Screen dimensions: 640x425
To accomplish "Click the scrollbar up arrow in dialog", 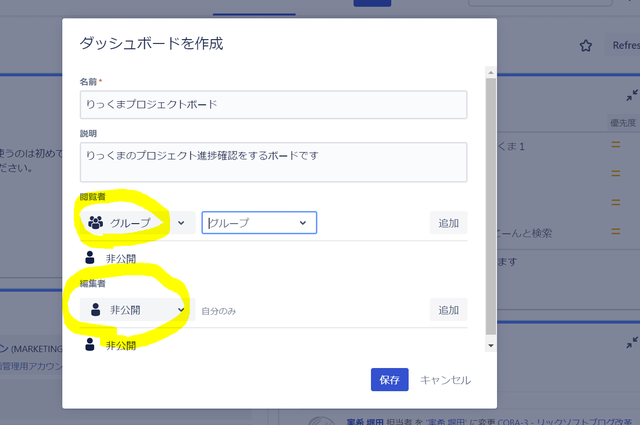I will click(x=491, y=72).
